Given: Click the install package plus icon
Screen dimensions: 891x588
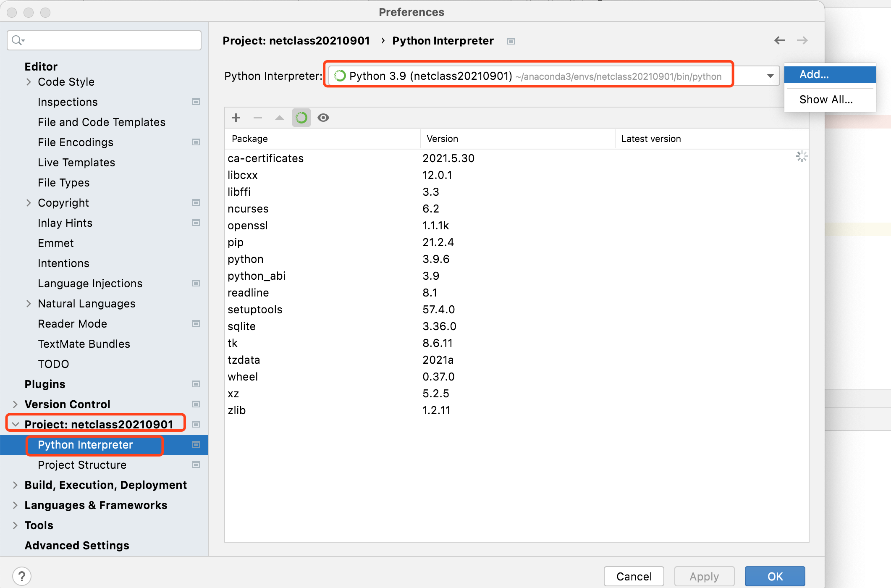Looking at the screenshot, I should (x=236, y=118).
